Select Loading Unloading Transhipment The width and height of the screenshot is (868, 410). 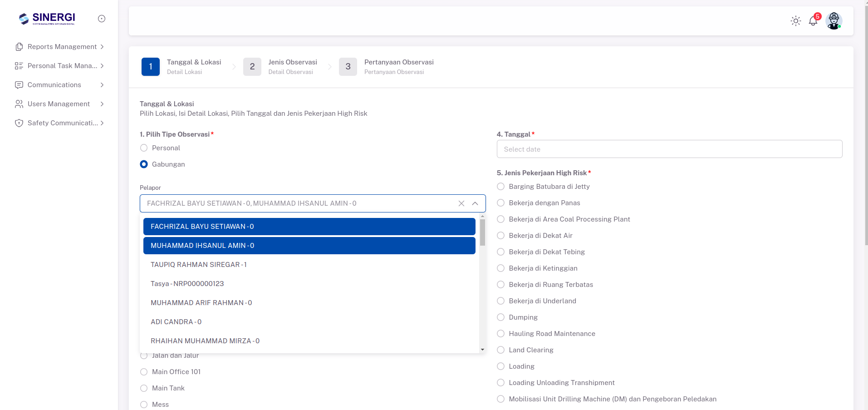[x=501, y=383]
